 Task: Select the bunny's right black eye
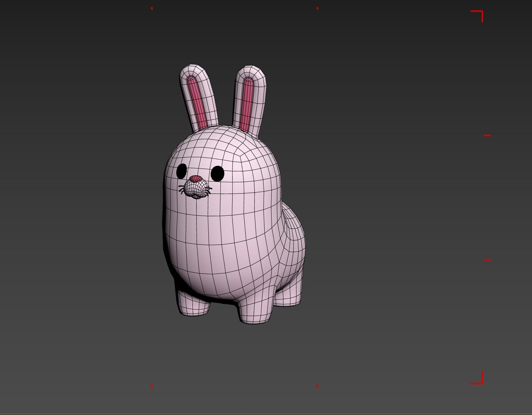217,174
